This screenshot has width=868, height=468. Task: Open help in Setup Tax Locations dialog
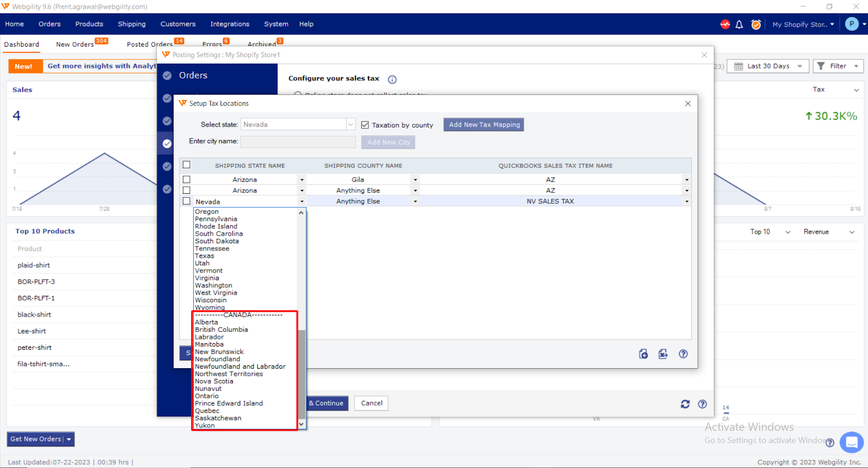click(x=684, y=354)
